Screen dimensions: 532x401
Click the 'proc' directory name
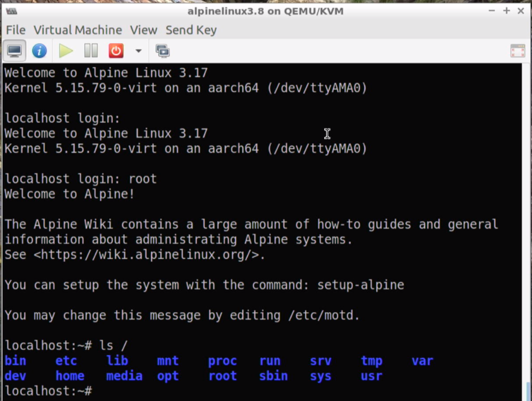[x=222, y=361]
